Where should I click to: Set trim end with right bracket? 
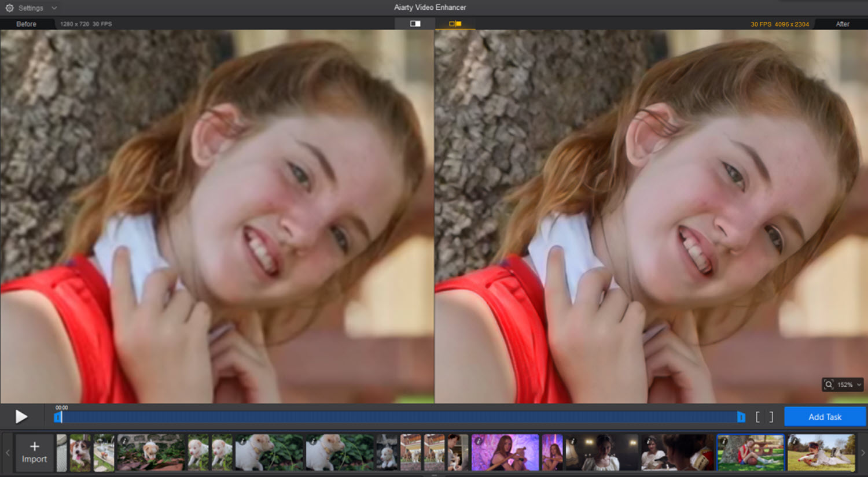[771, 417]
